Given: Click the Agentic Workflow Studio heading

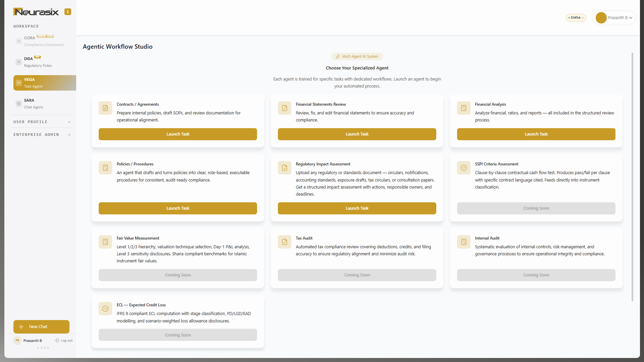Looking at the screenshot, I should (x=117, y=47).
